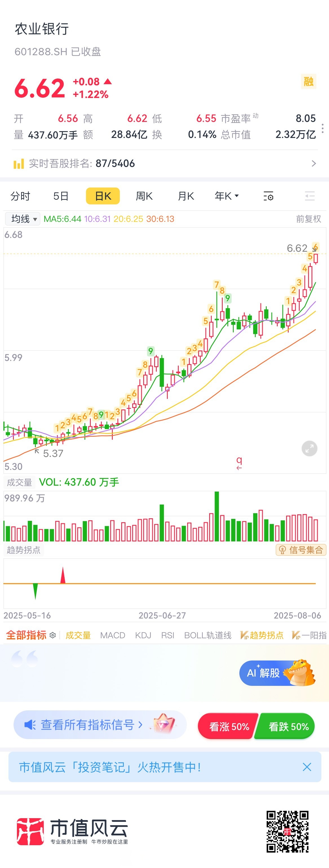Open 信号集合 signal collection

pos(301,550)
